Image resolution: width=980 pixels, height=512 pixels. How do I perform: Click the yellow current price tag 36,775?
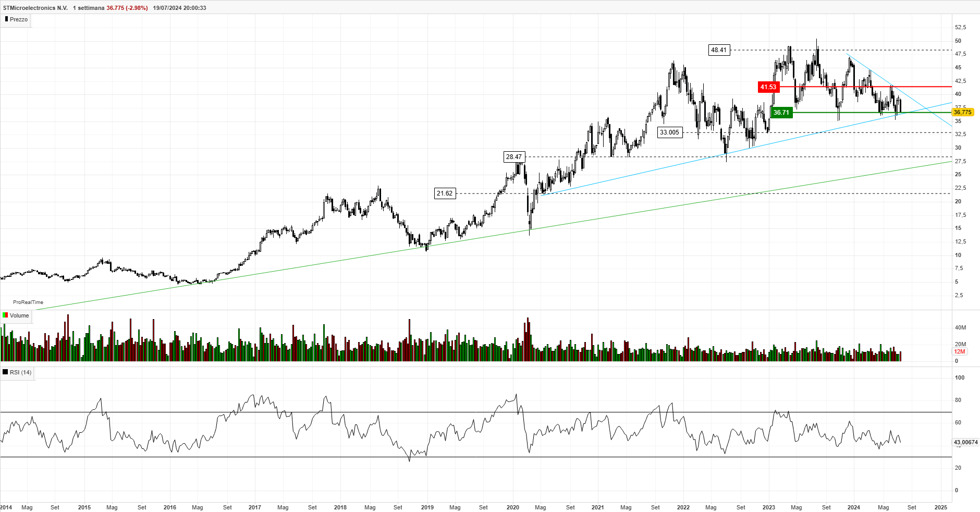pos(962,112)
